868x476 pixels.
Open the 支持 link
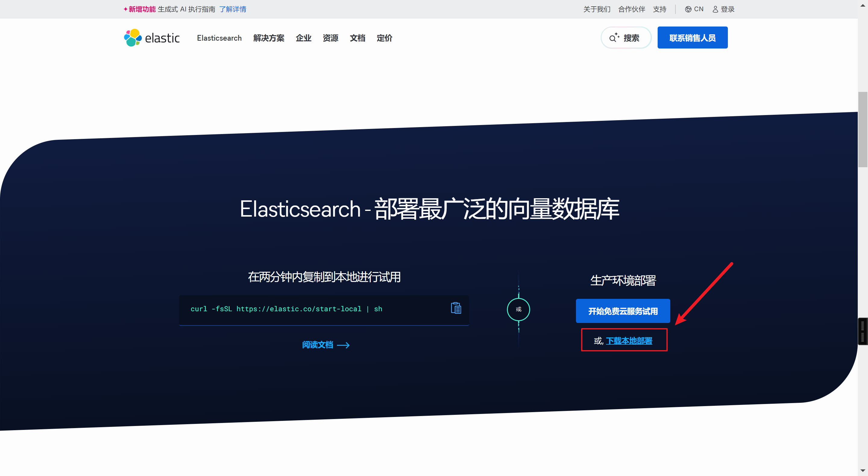click(659, 9)
